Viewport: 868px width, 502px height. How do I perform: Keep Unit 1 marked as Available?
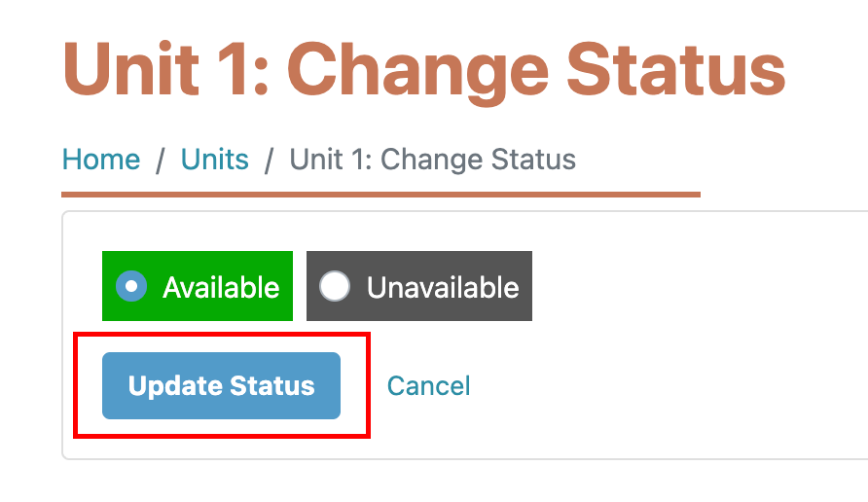[x=131, y=286]
